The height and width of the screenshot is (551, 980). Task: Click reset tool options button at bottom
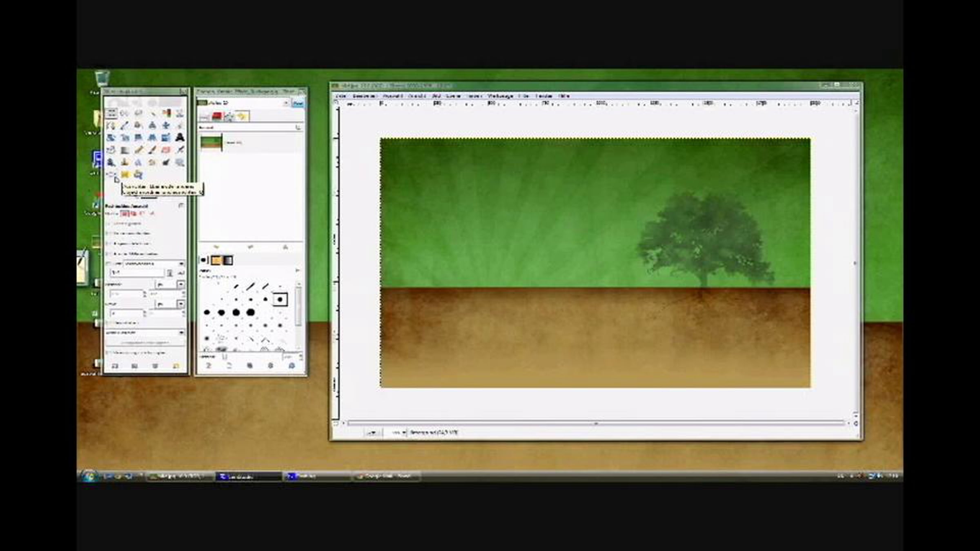click(x=176, y=366)
